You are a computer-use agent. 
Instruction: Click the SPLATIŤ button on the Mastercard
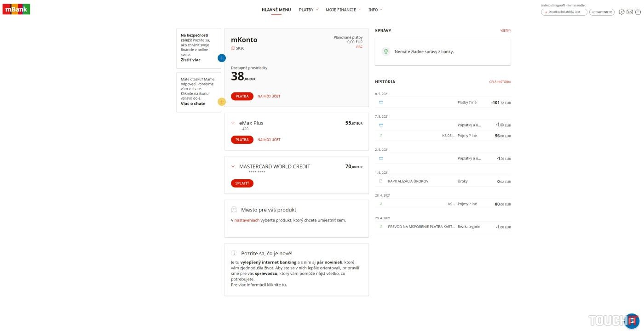242,183
